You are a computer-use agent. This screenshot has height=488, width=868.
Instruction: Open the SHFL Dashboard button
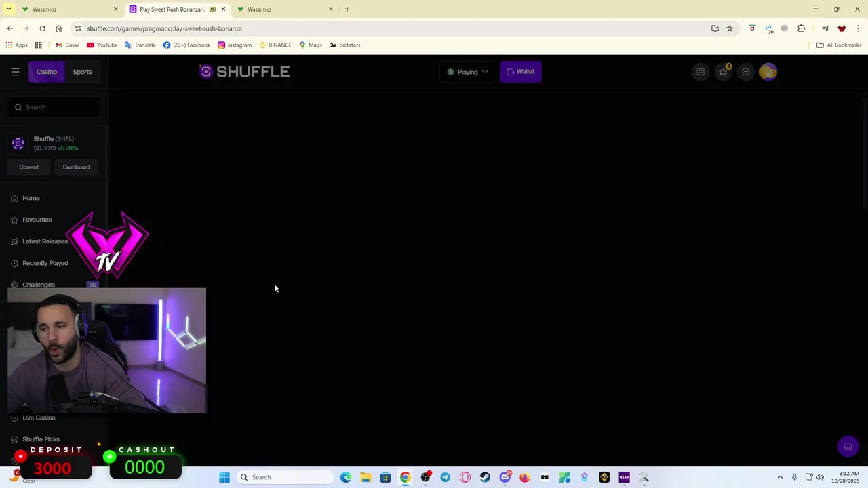76,167
